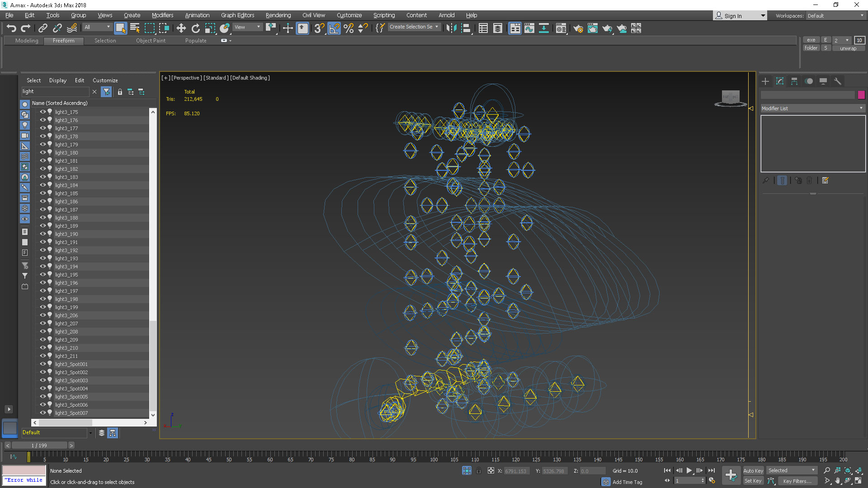Open the Modify command panel tab
This screenshot has height=488, width=868.
[x=780, y=81]
